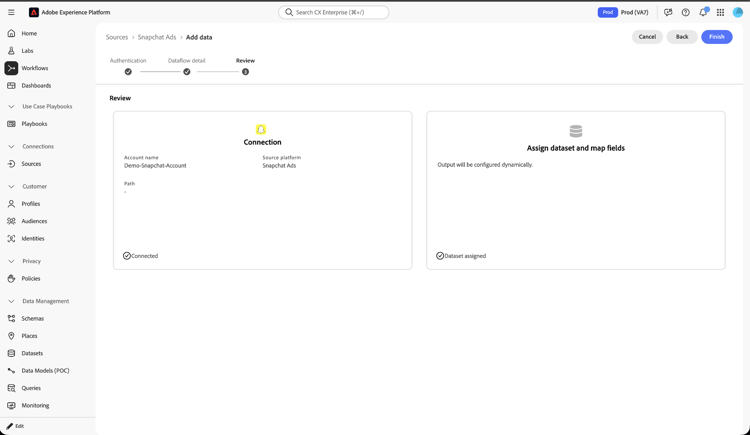Click the Add data breadcrumb text

click(199, 37)
